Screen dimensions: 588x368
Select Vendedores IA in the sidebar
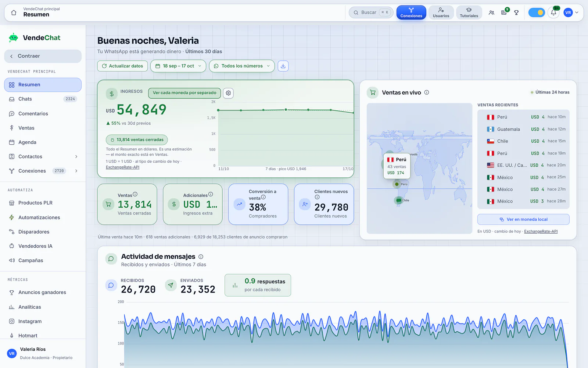[43, 246]
